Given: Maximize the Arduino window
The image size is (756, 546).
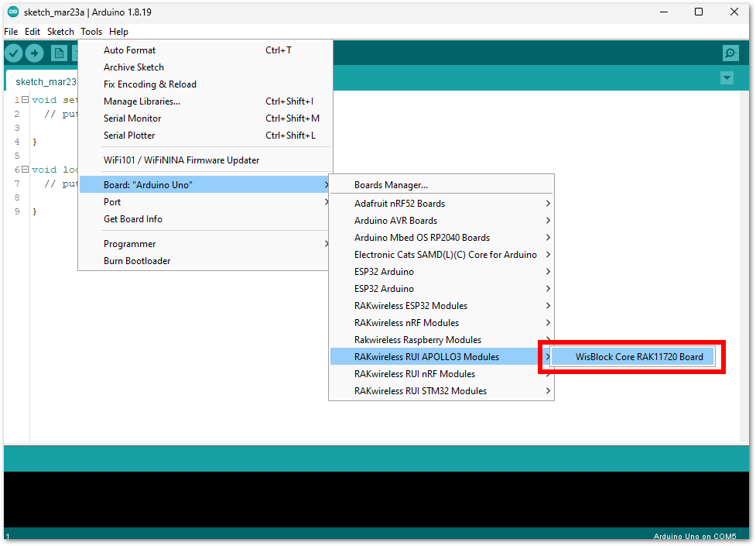Looking at the screenshot, I should click(698, 12).
